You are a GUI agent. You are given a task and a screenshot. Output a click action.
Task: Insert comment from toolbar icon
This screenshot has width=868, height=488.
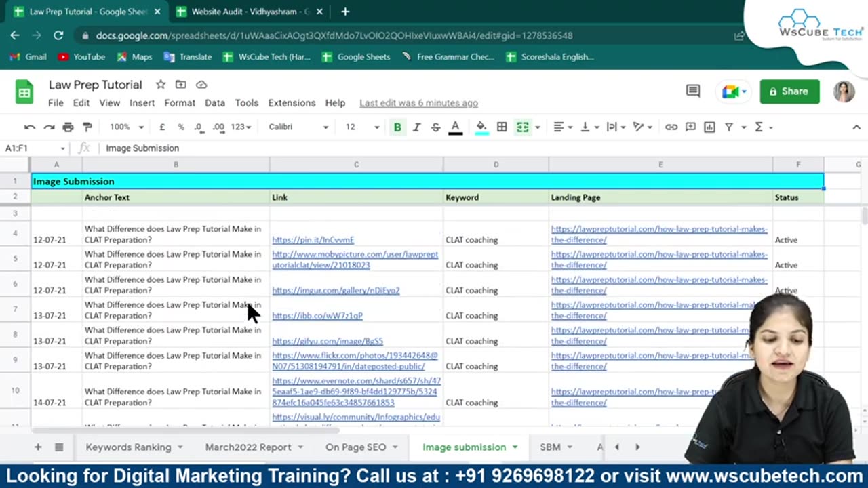(690, 127)
